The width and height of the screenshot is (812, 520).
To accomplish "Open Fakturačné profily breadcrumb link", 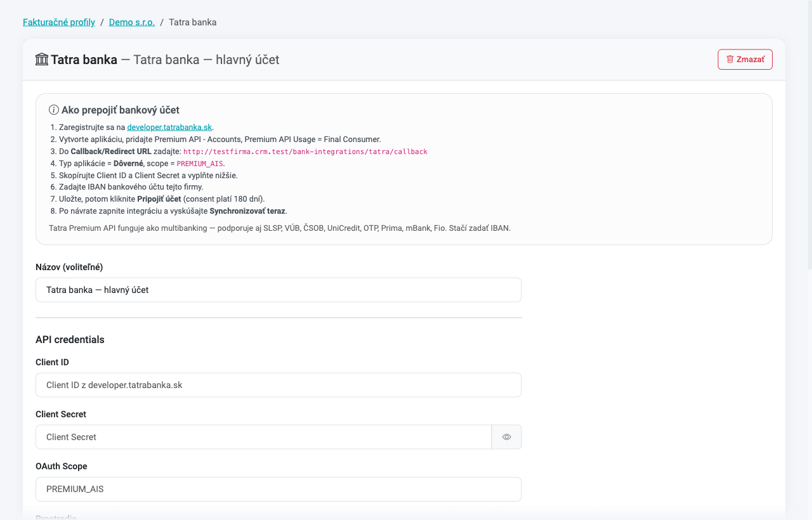I will [59, 22].
